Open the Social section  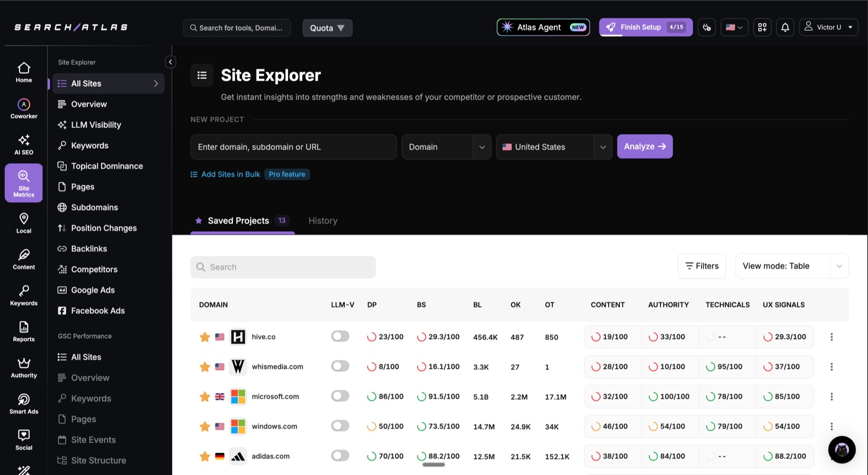click(24, 440)
